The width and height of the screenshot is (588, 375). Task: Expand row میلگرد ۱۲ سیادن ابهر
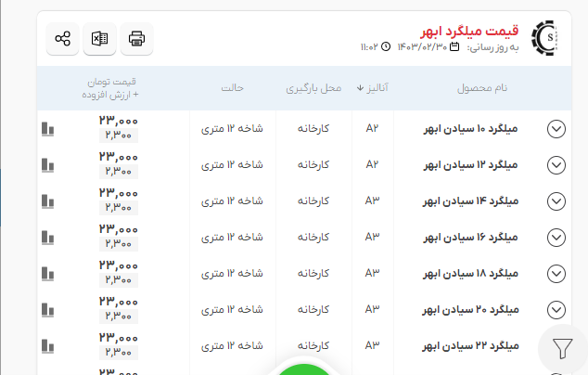[x=556, y=165]
